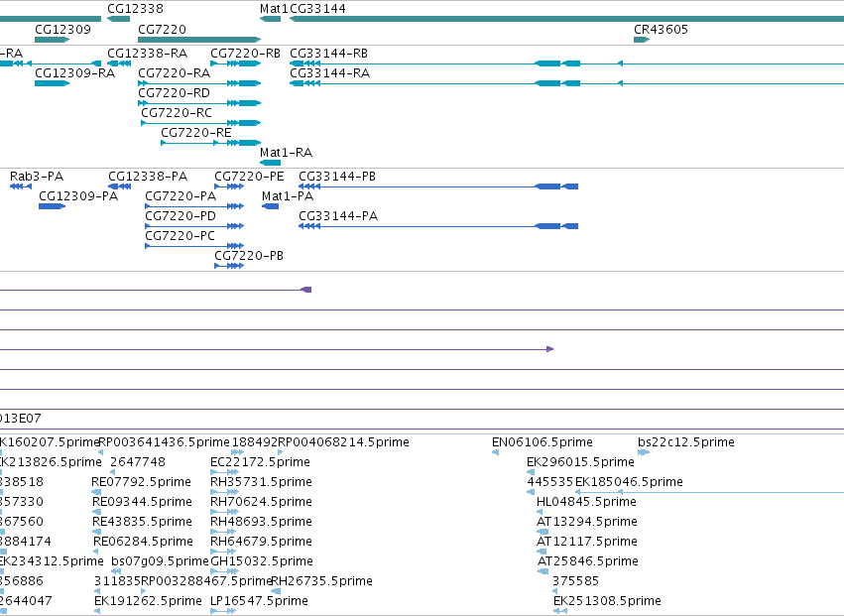Open transcript CG12309-RA label
The height and width of the screenshot is (616, 844).
[x=74, y=72]
